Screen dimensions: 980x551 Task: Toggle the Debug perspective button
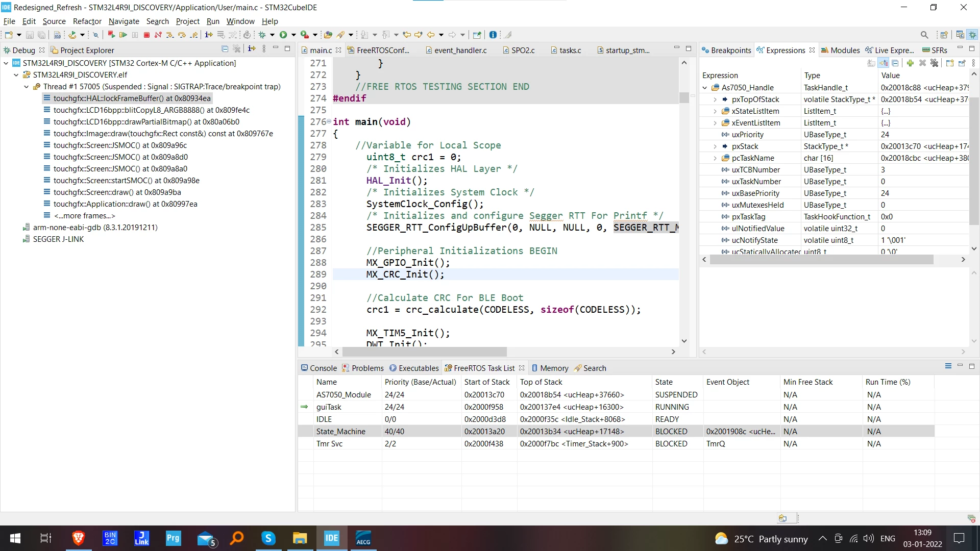pos(972,35)
